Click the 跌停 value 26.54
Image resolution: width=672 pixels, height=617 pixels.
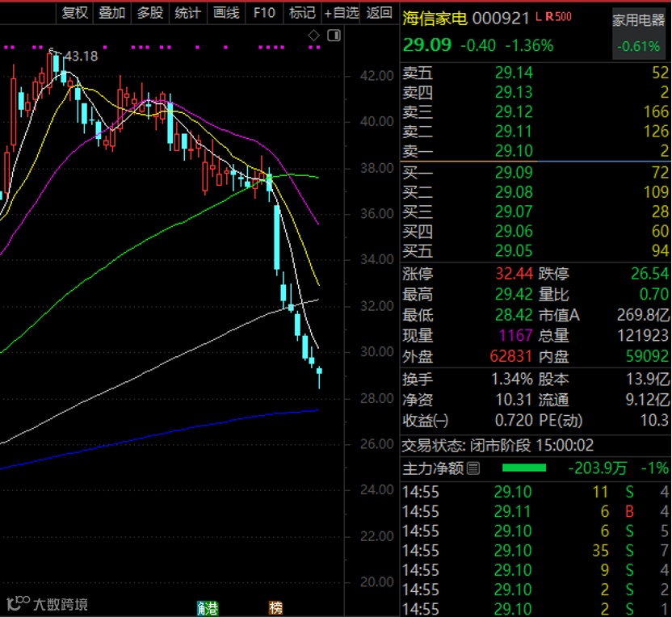click(x=649, y=273)
